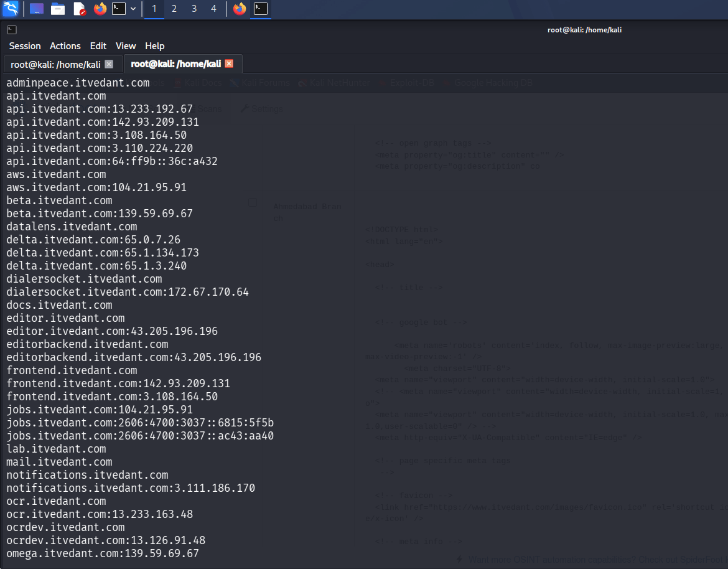Click ocrdev.itvedant.com:13.126.91.48 line

pyautogui.click(x=106, y=540)
